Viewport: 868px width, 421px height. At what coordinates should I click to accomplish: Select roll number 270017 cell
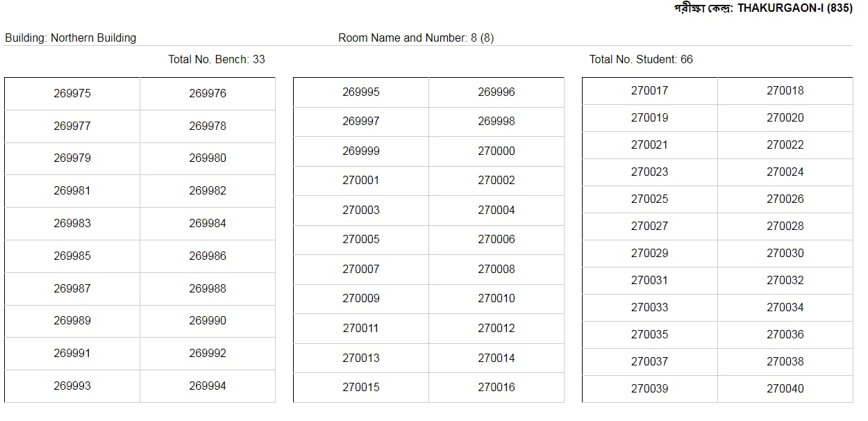(649, 90)
